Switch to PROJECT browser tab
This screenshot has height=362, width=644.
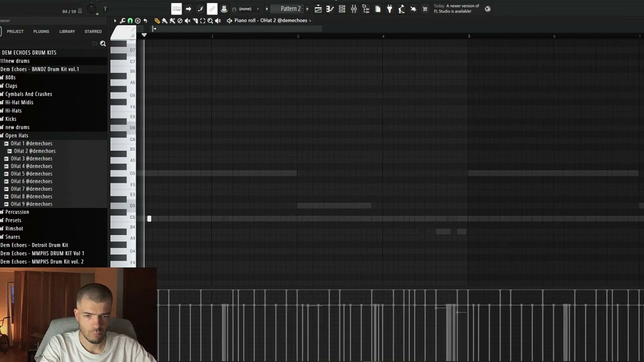coord(15,31)
